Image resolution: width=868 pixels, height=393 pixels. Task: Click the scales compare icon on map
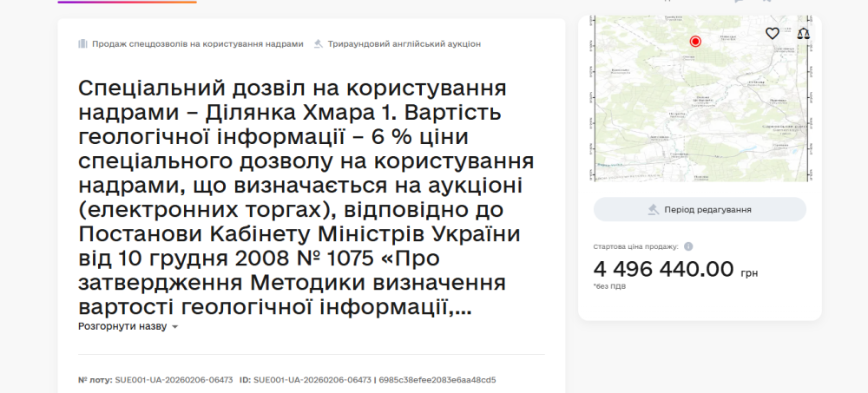coord(802,34)
